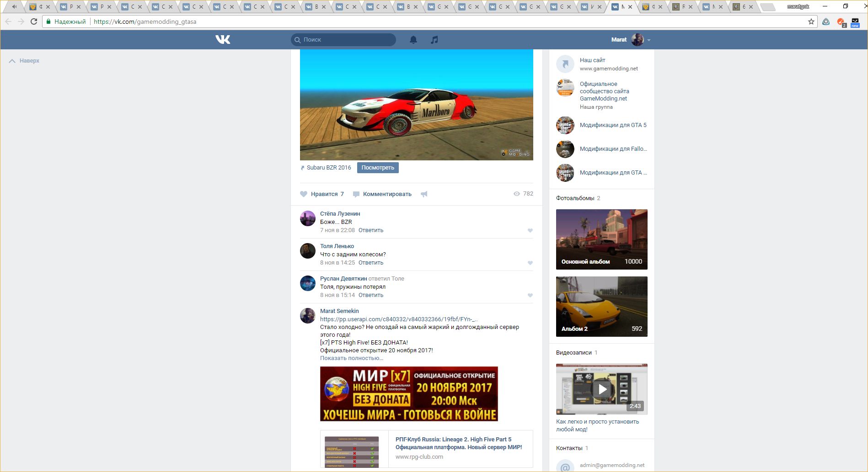Open the 'Subaru BZR 2016' link
868x472 pixels.
point(329,168)
